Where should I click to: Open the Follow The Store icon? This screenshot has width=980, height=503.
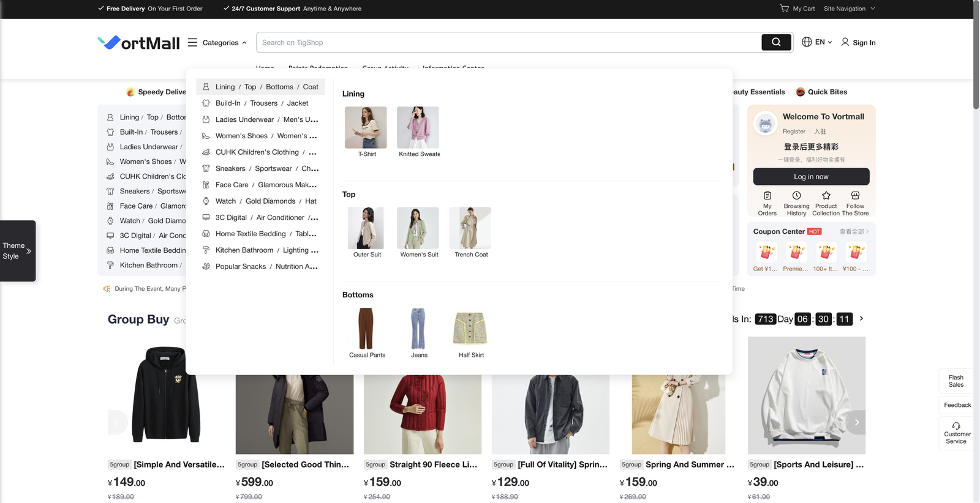(855, 196)
